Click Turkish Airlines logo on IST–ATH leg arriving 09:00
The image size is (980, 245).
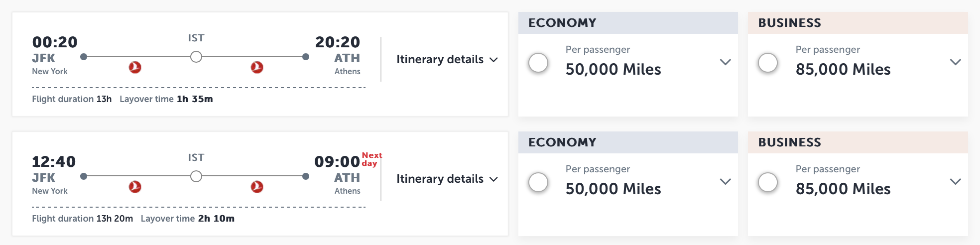257,187
